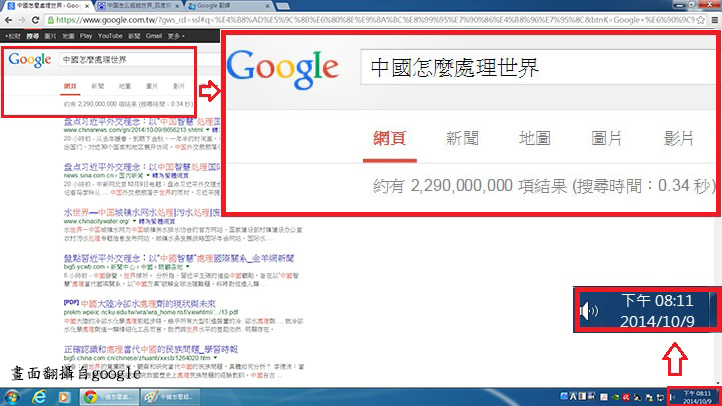722x406 pixels.
Task: Switch to the Google 翻譯 tab
Action: coord(229,6)
